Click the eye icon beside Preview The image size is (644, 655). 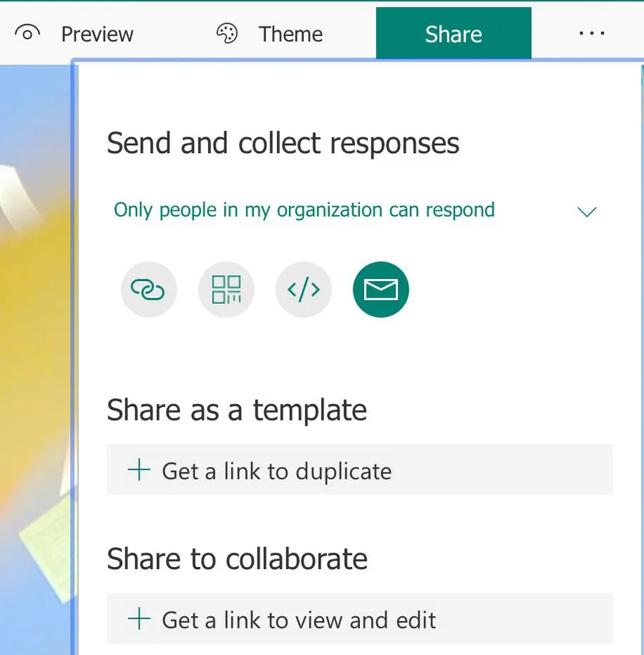pyautogui.click(x=27, y=34)
